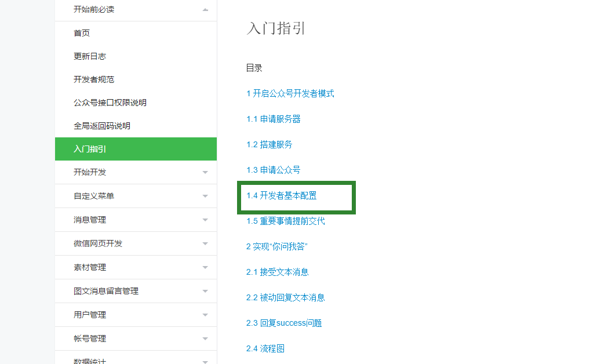Open the 首页 sidebar entry

(82, 33)
